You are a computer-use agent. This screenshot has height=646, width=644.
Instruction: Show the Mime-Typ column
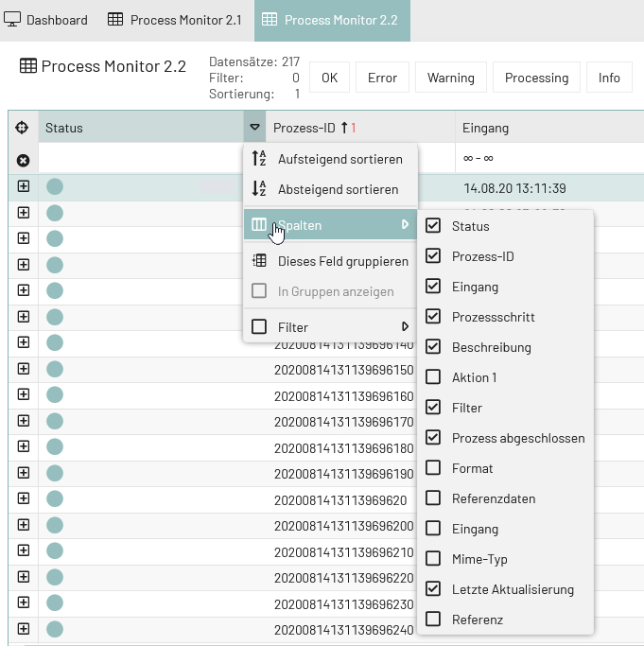pos(433,559)
